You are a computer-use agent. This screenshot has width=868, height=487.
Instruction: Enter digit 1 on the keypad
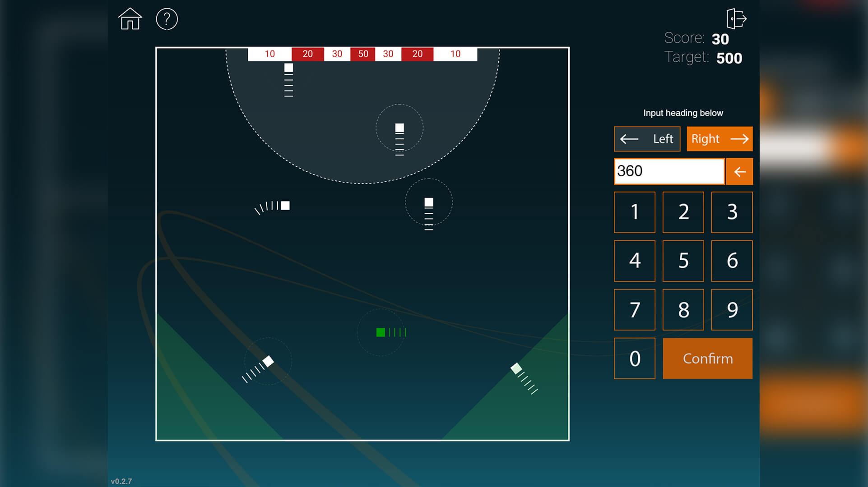point(634,212)
